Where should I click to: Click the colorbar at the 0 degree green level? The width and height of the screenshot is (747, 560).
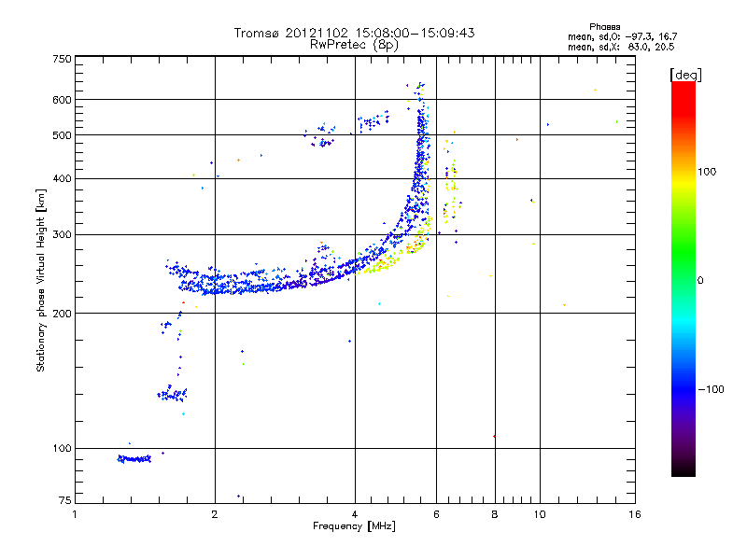[684, 280]
